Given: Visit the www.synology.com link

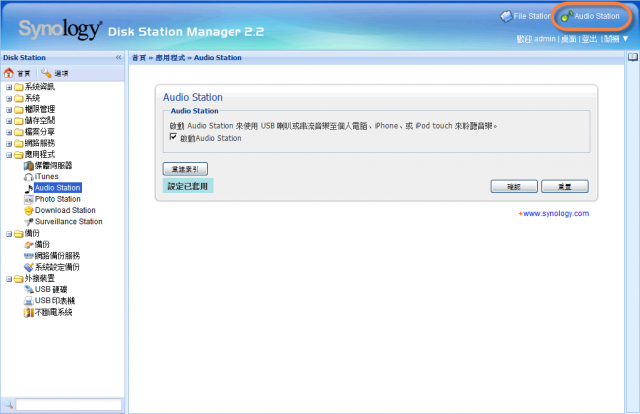Looking at the screenshot, I should [x=554, y=213].
